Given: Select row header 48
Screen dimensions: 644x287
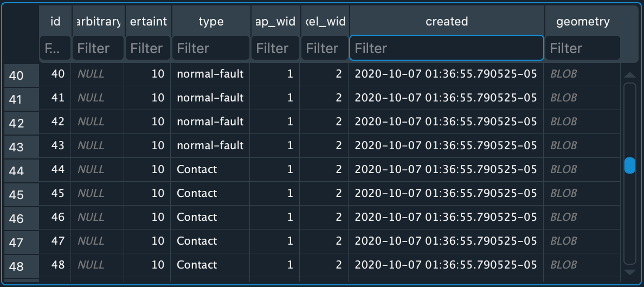Looking at the screenshot, I should 17,266.
